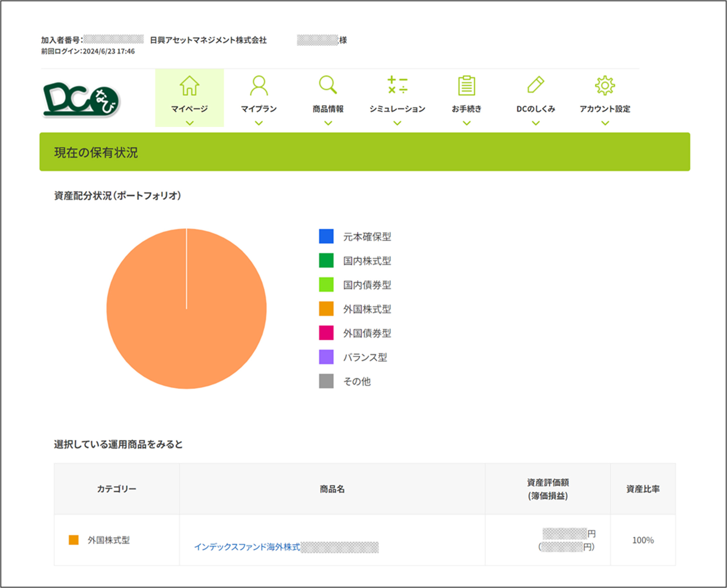
Task: Click the orange swatch in the table row
Action: (73, 540)
